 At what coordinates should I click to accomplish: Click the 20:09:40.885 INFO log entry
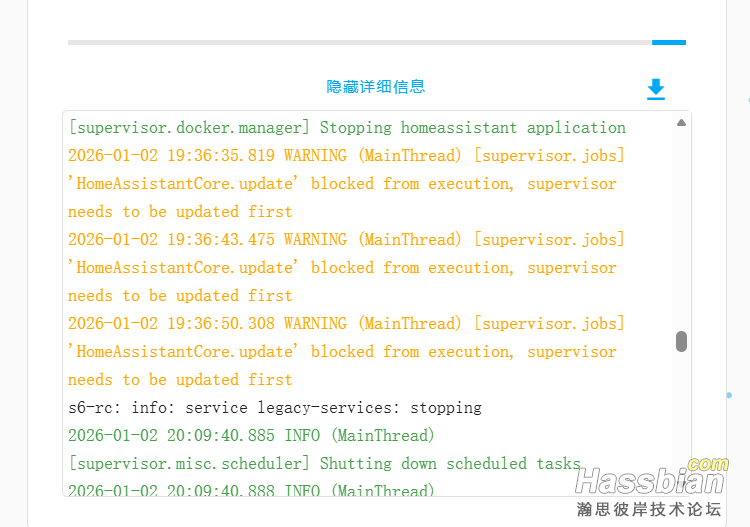[x=251, y=436]
